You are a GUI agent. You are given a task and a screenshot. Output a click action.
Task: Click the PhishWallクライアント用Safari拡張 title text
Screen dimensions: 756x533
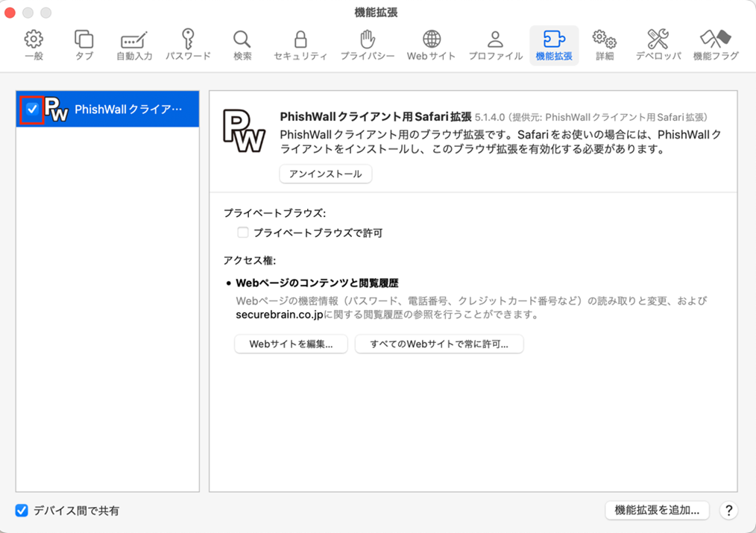(376, 117)
